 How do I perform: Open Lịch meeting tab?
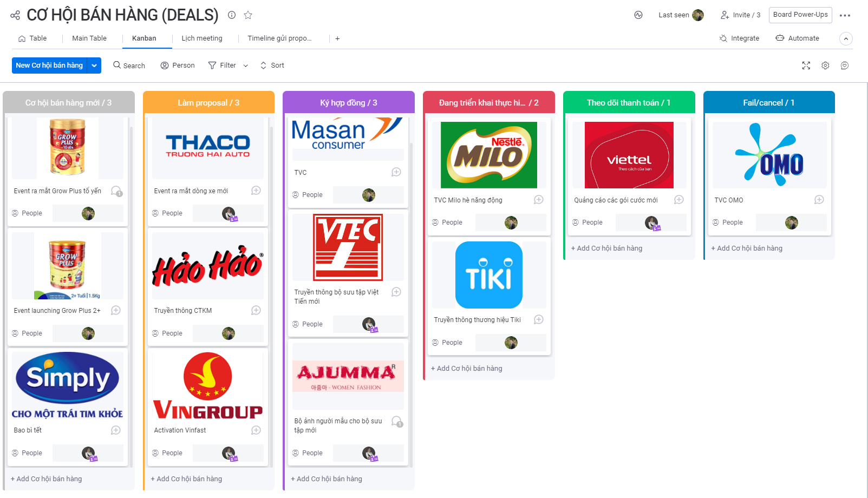click(202, 38)
